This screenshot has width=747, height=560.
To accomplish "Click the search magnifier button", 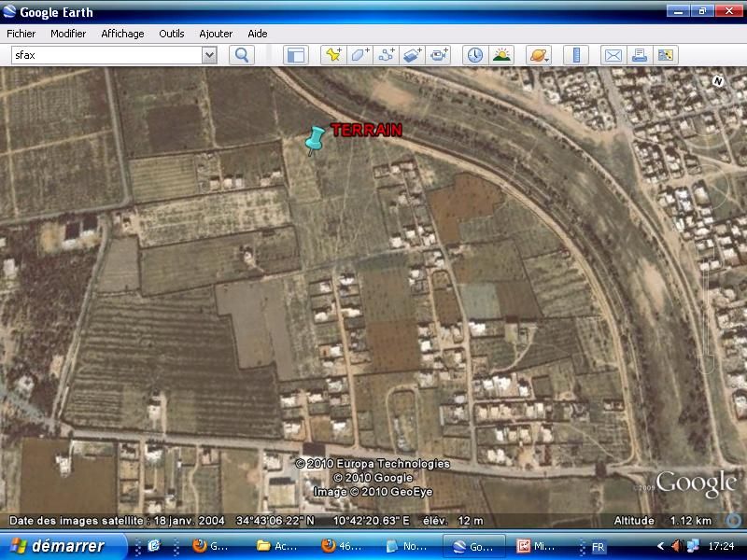I will click(242, 55).
